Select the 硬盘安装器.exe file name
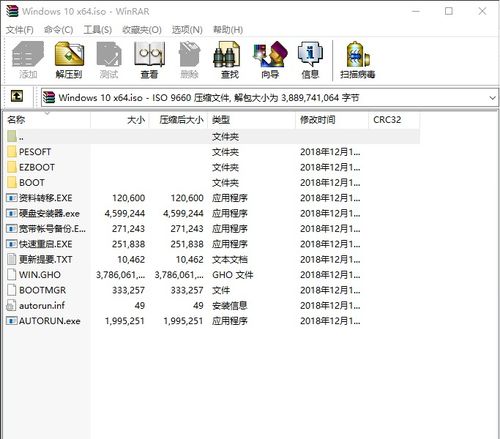This screenshot has width=500, height=439. coord(49,213)
